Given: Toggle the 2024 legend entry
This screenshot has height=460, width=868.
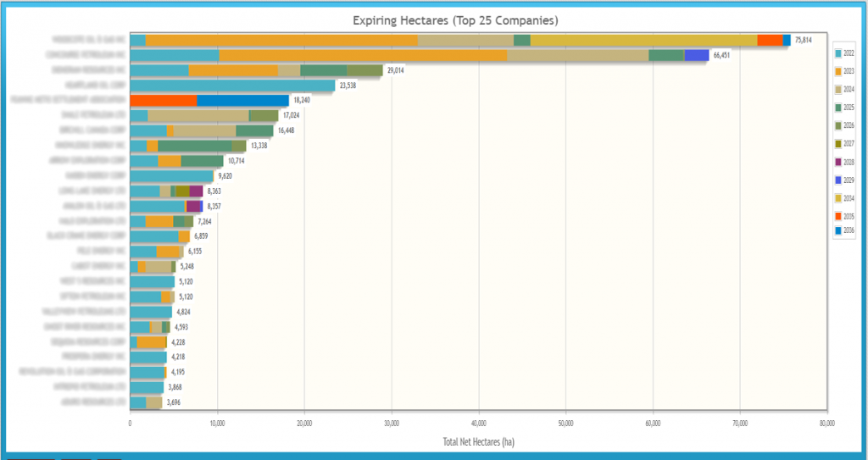Looking at the screenshot, I should 845,89.
